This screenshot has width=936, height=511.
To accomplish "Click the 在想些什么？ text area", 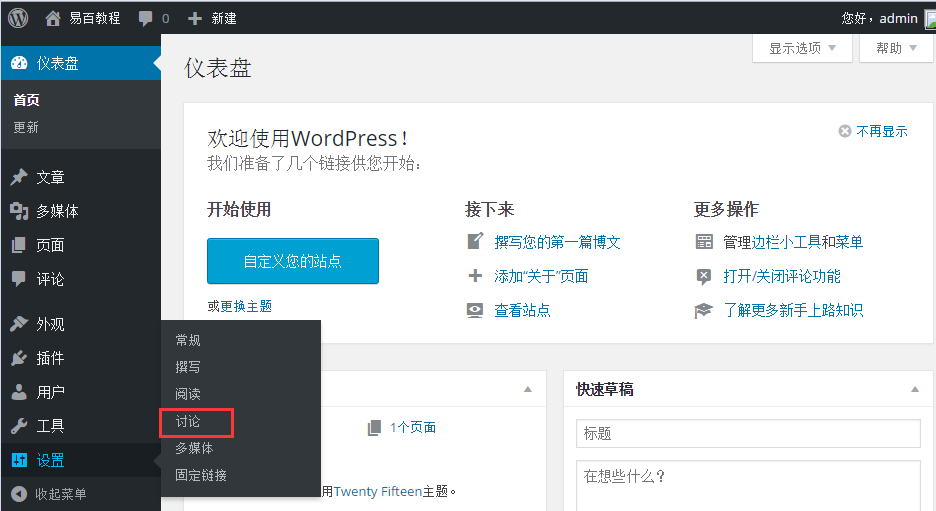I will pos(748,485).
